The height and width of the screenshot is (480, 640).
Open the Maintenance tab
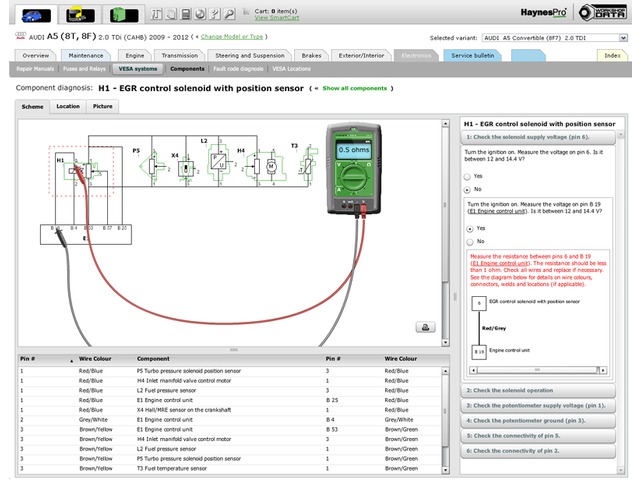(86, 56)
